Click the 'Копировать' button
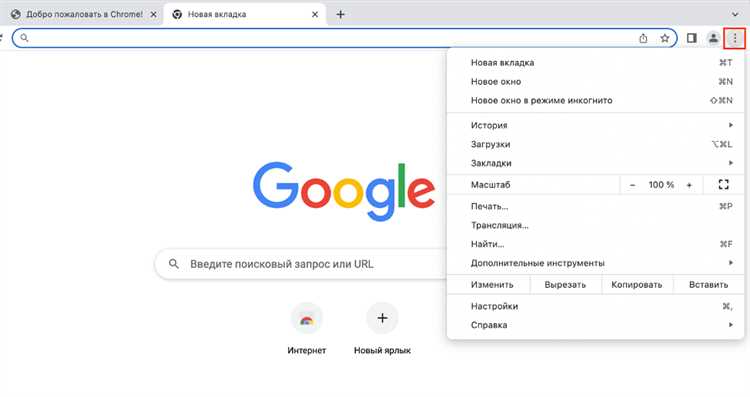The width and height of the screenshot is (750, 397). pos(637,285)
